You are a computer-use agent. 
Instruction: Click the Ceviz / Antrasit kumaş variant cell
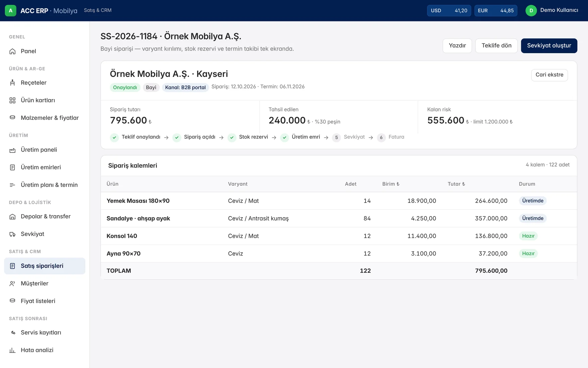point(258,218)
